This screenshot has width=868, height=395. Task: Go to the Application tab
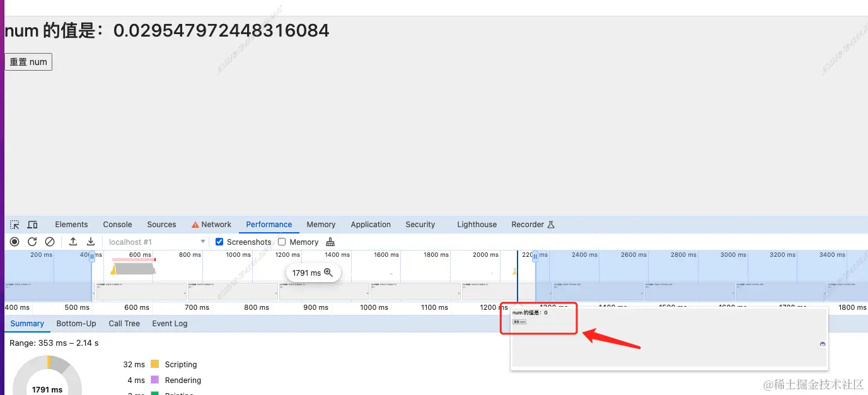(x=371, y=225)
